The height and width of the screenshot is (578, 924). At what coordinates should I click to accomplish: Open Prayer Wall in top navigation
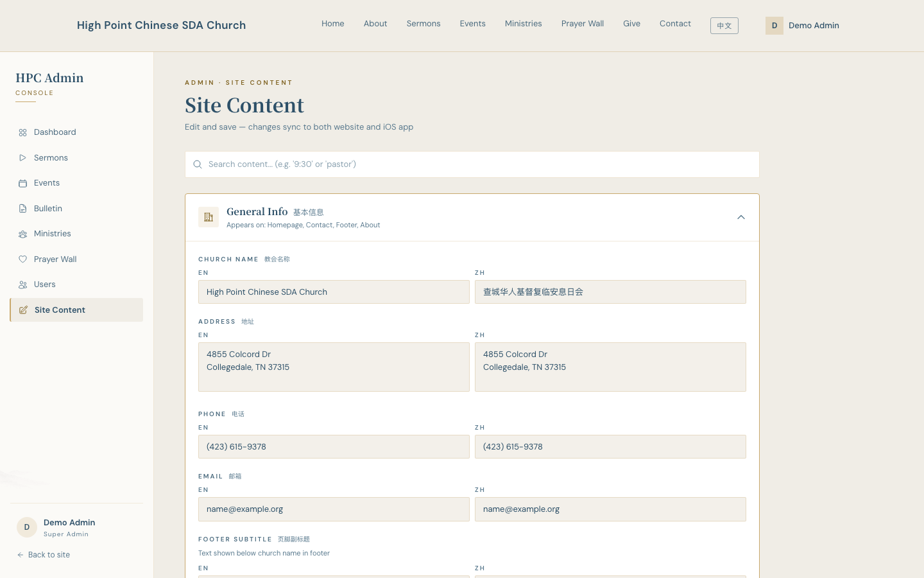coord(583,24)
